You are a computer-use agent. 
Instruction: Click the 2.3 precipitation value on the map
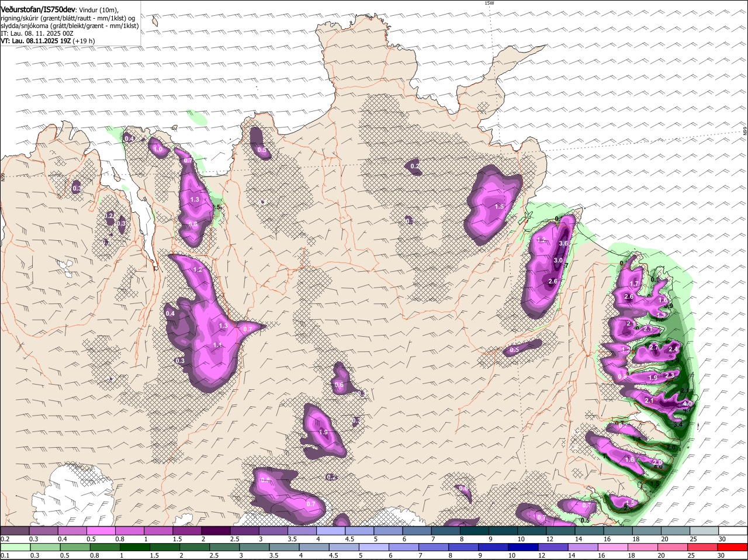(670, 375)
